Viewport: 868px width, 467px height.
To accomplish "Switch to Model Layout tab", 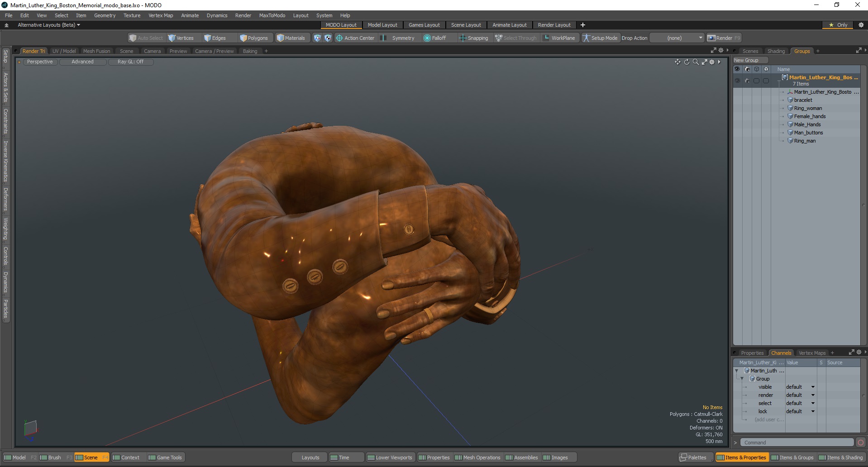I will [382, 25].
